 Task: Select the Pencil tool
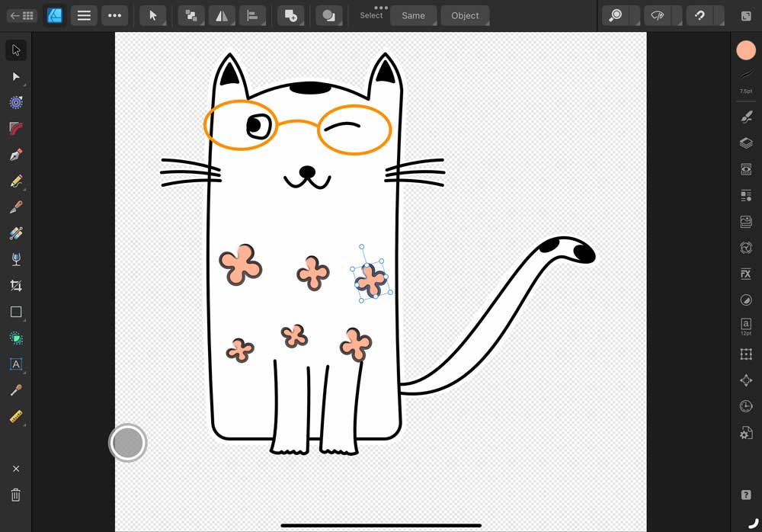click(x=16, y=181)
